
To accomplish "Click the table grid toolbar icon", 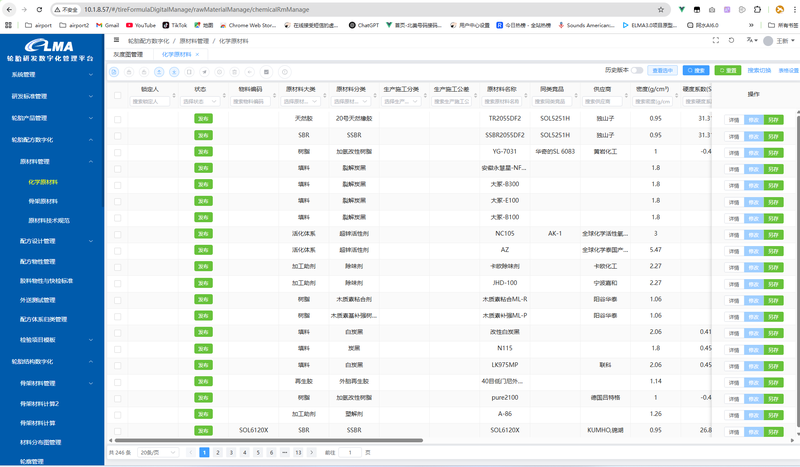I will pos(266,72).
